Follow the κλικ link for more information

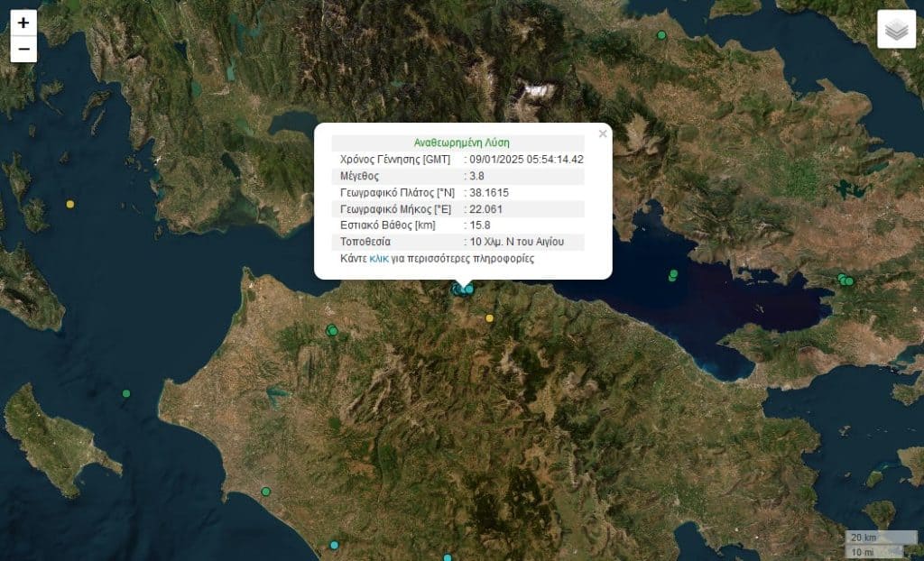[x=379, y=258]
